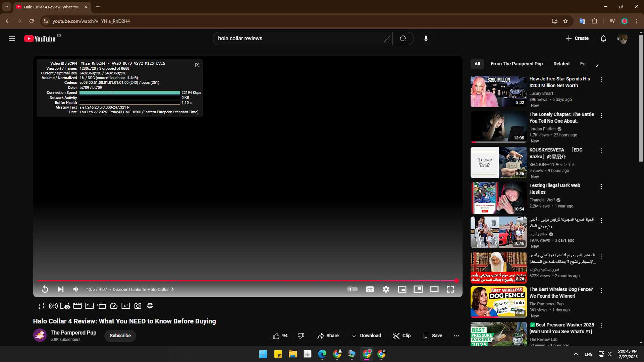Mute the video volume
This screenshot has height=362, width=644.
coord(76,289)
